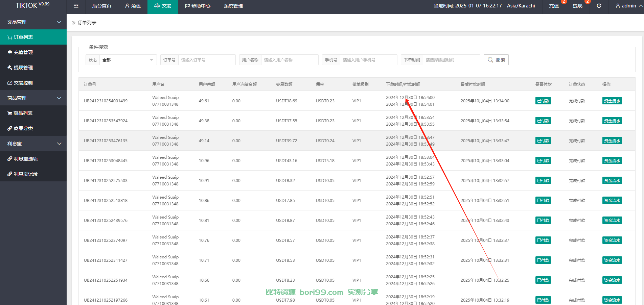Open 交易控制 in the sidebar
The width and height of the screenshot is (644, 305).
(x=33, y=83)
